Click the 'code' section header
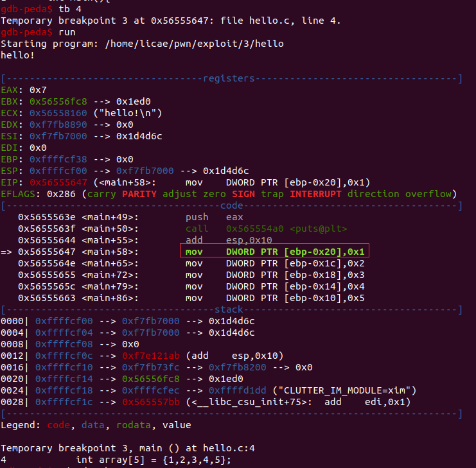476x468 pixels. pyautogui.click(x=232, y=205)
